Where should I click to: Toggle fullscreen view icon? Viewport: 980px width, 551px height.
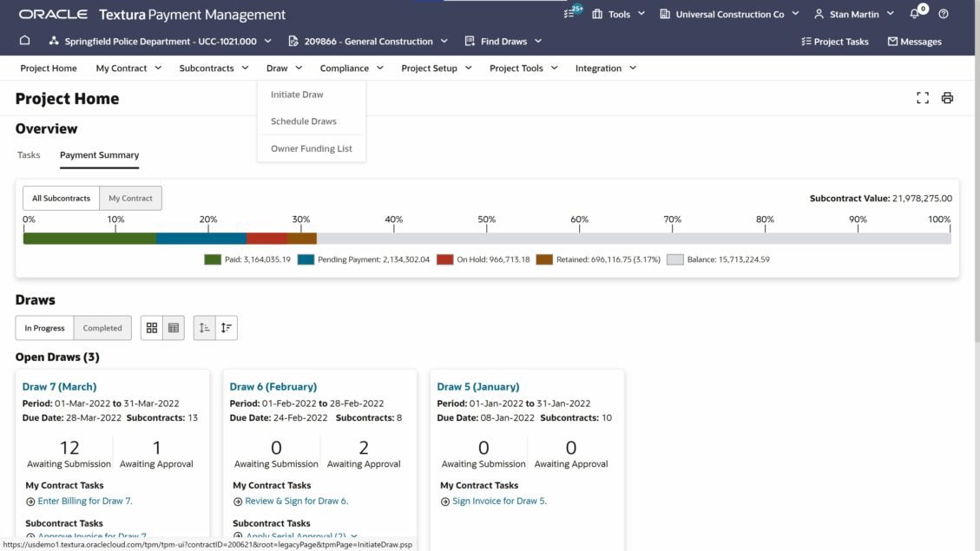[923, 98]
